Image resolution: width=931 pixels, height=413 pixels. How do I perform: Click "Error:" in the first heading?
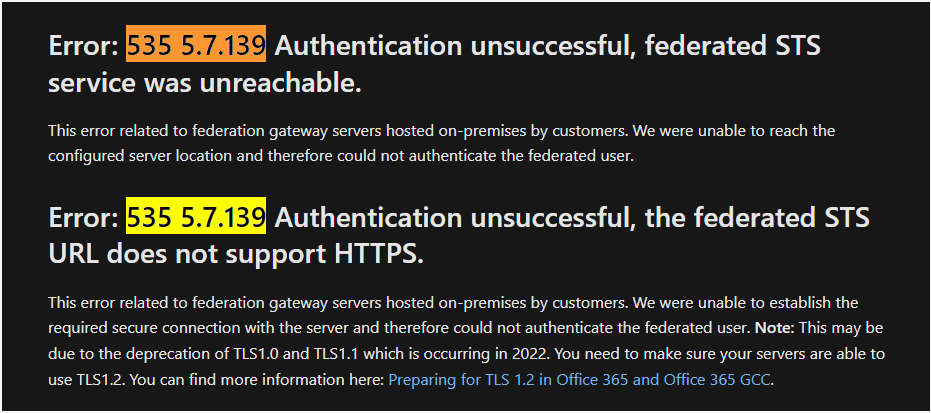pyautogui.click(x=84, y=46)
